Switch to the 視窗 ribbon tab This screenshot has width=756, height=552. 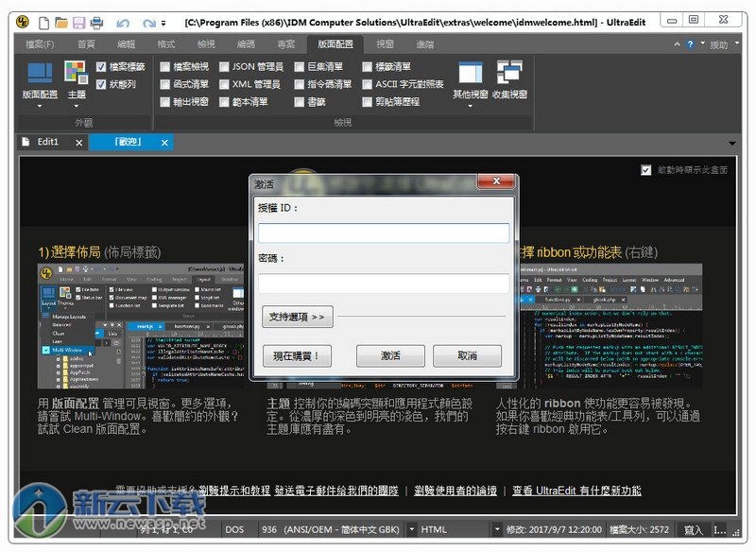386,44
